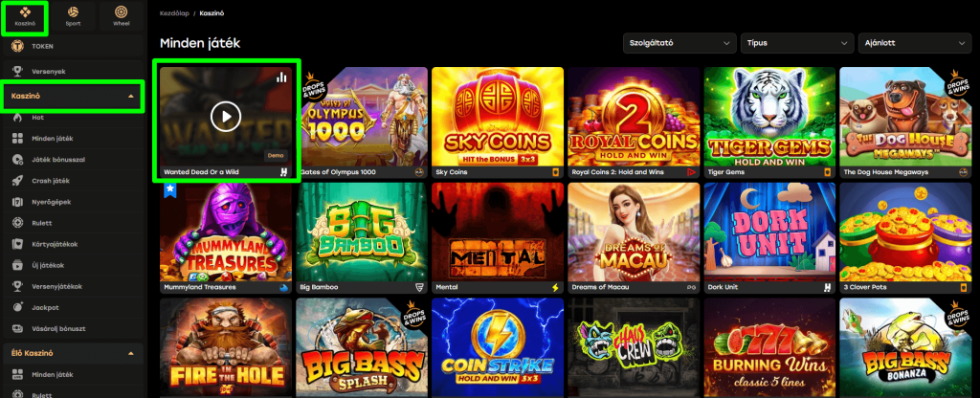This screenshot has width=980, height=398.
Task: Open statistics bars icon on Wanted tile
Action: click(282, 77)
